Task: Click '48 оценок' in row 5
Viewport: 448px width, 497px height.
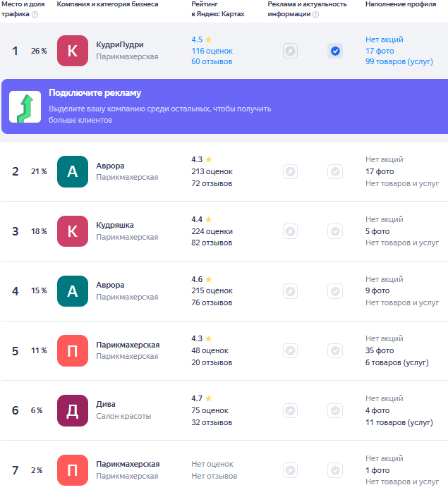Action: tap(210, 350)
